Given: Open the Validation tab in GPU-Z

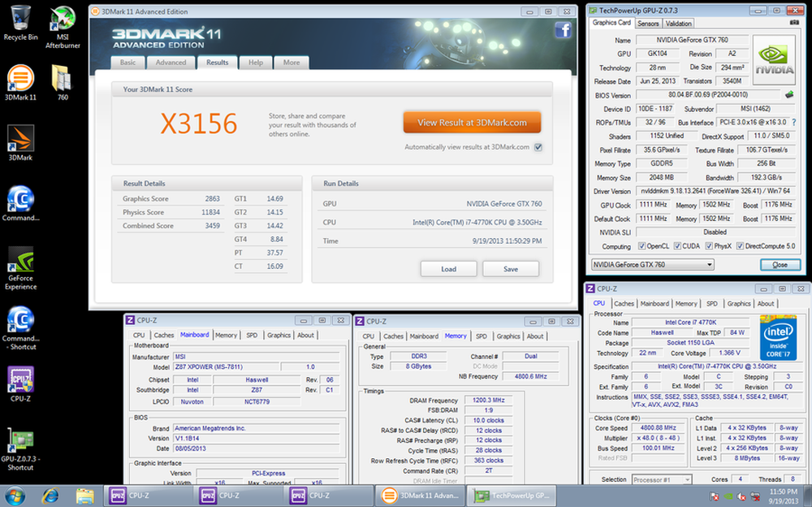Looking at the screenshot, I should (x=678, y=24).
